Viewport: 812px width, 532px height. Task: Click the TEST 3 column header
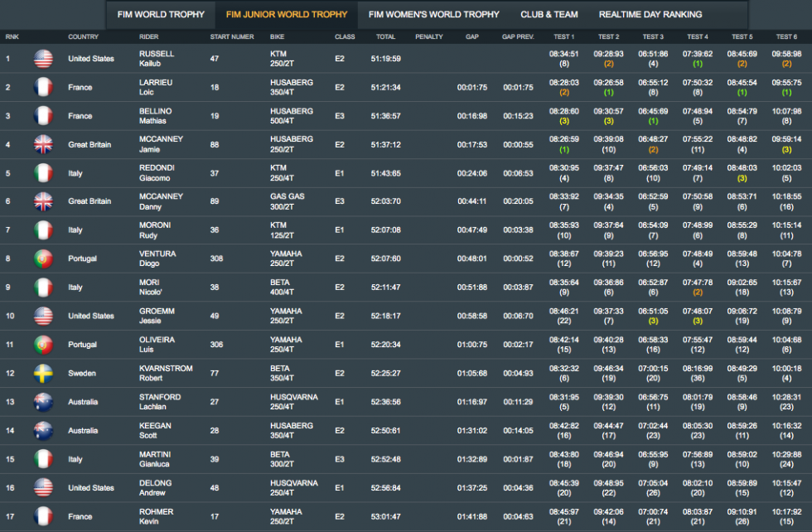coord(653,36)
